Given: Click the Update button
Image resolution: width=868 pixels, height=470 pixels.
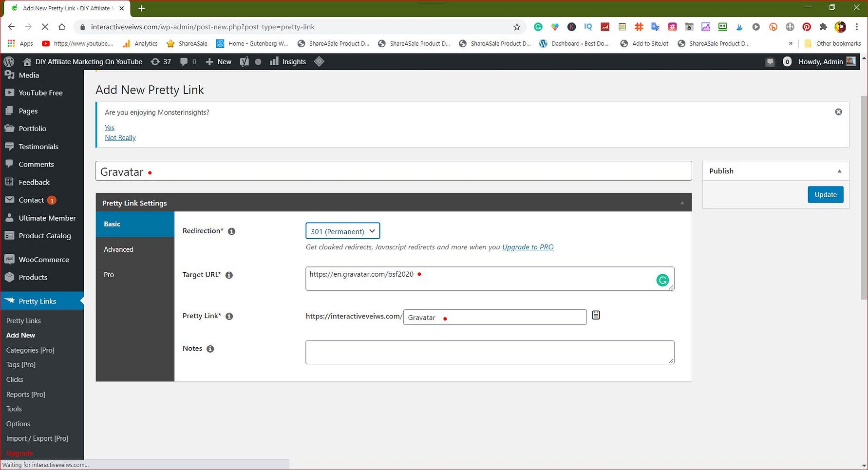Looking at the screenshot, I should click(826, 195).
